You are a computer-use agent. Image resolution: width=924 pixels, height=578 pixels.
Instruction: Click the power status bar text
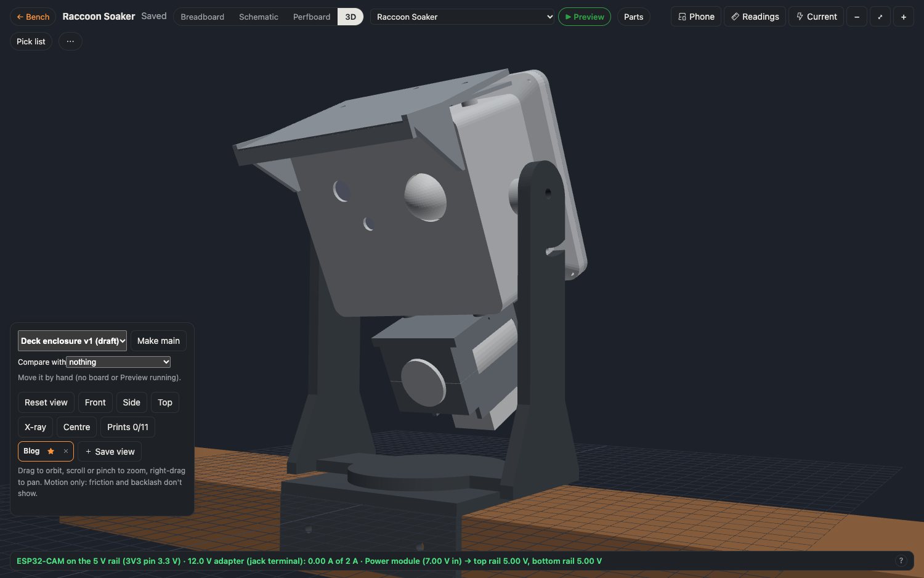(x=309, y=561)
